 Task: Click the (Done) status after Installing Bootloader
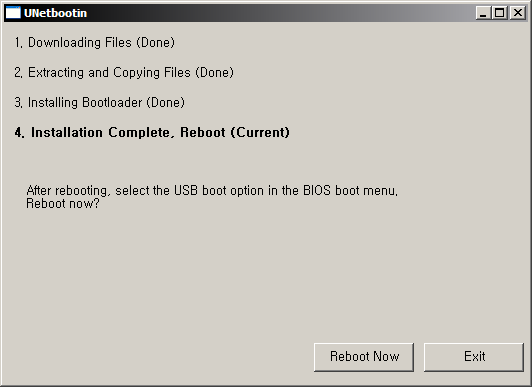(x=166, y=102)
